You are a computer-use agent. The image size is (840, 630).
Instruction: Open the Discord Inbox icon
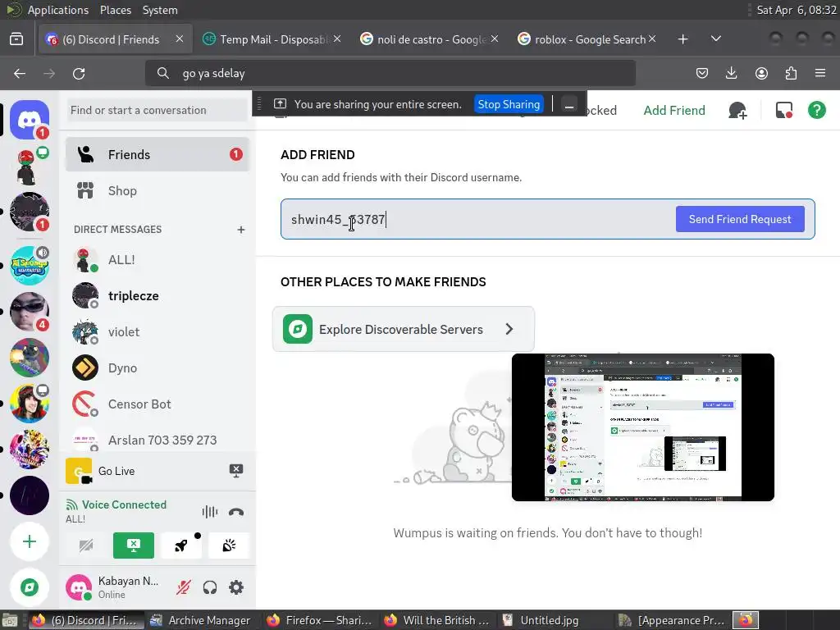[x=783, y=111]
